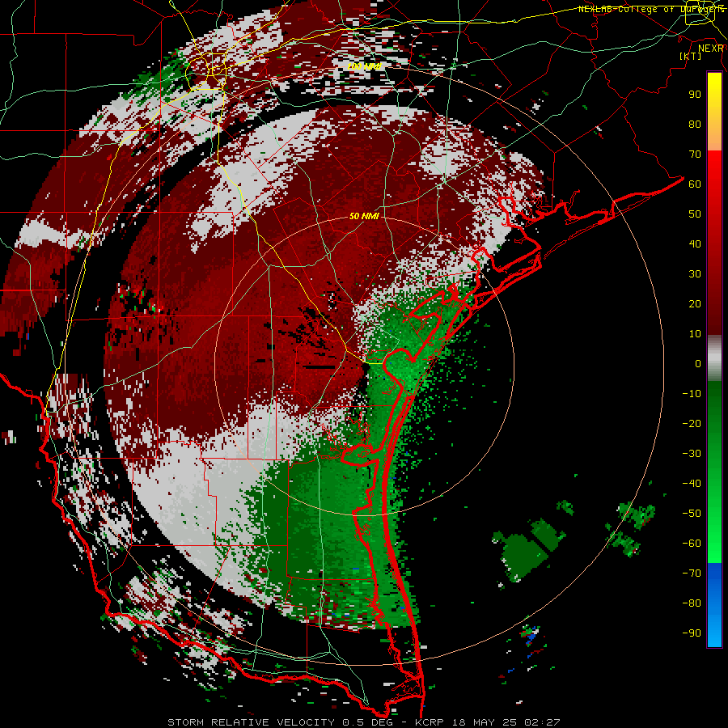Select the positive 90 value on velocity scale
Viewport: 728px width, 728px height.
(695, 95)
